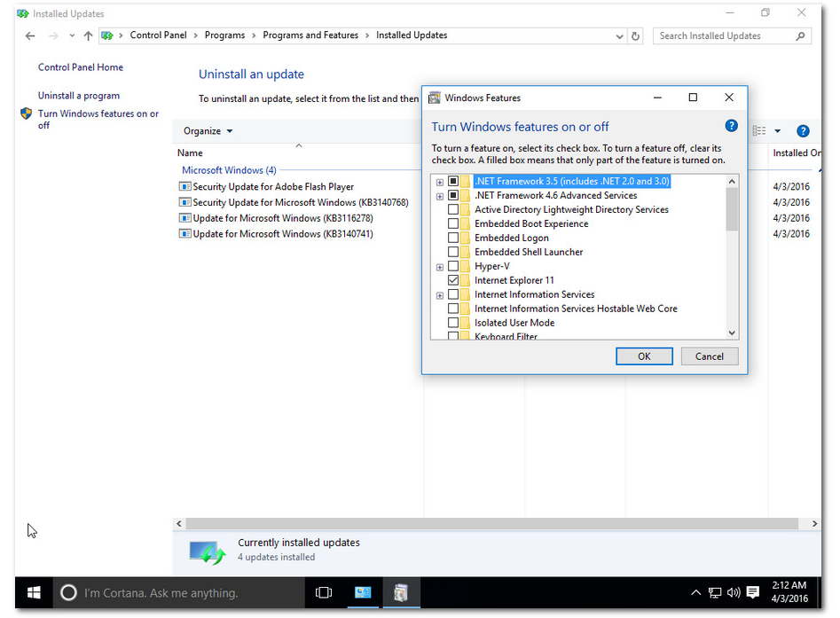Click the Security Update for Adobe Flash Player icon
The height and width of the screenshot is (618, 840).
[x=184, y=186]
